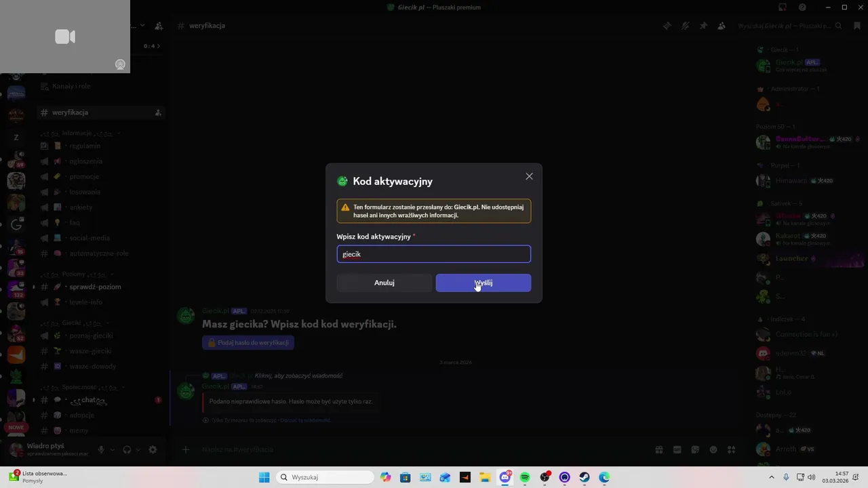The height and width of the screenshot is (488, 868).
Task: Click the invite icon next to weryfikacja
Action: pyautogui.click(x=158, y=113)
